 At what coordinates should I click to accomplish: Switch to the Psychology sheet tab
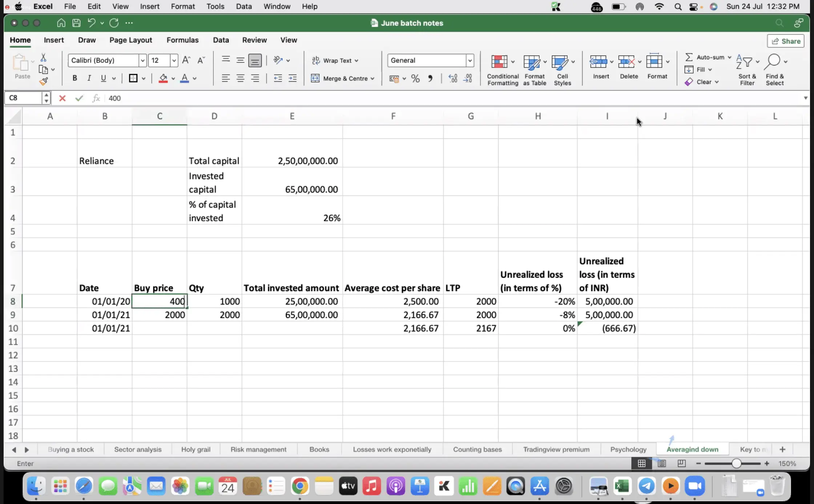(628, 449)
